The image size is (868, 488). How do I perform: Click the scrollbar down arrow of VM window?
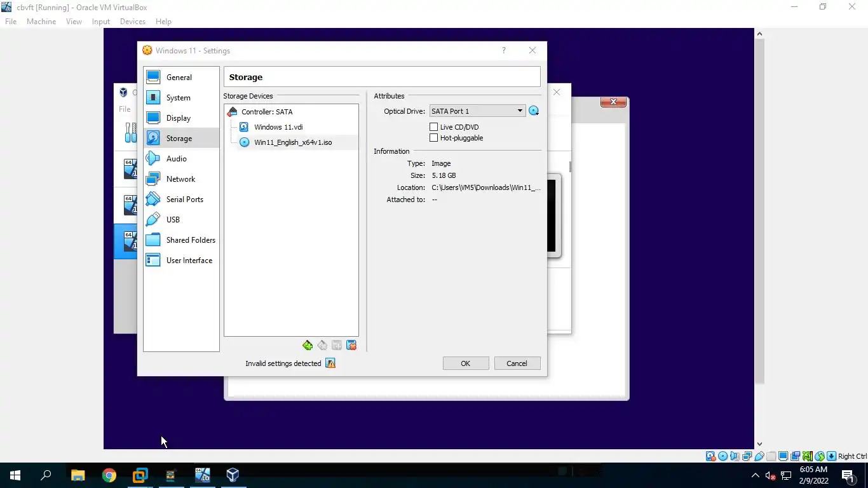pos(759,444)
